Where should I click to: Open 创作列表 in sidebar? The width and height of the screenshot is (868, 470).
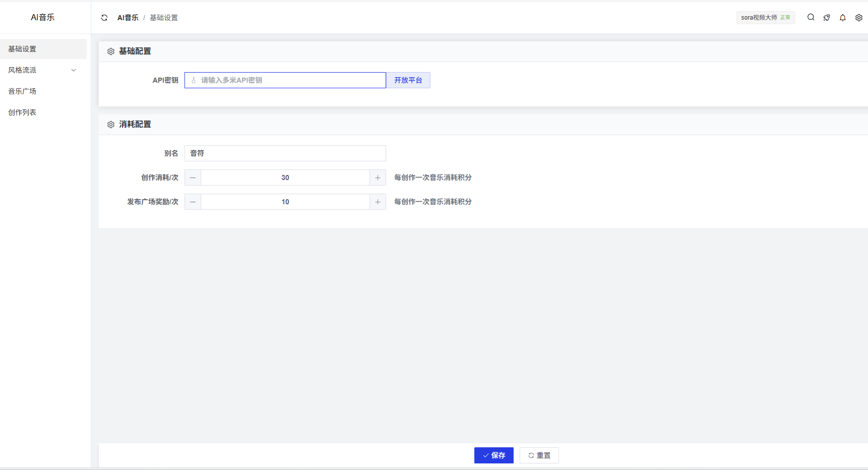coord(22,112)
